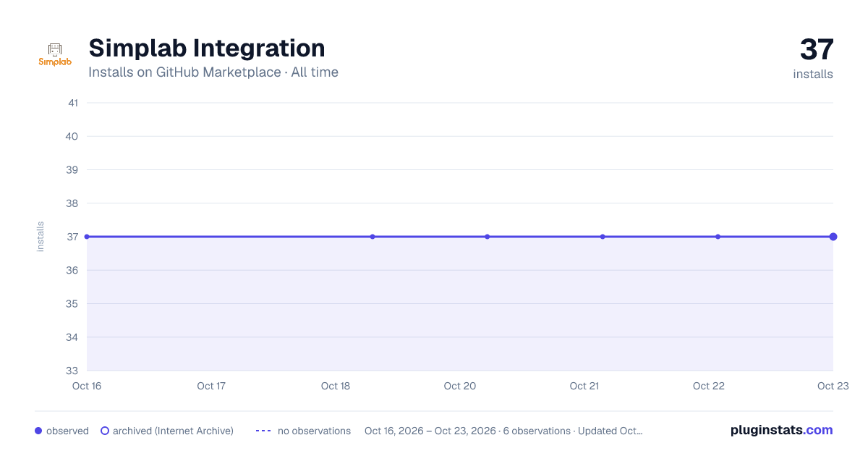This screenshot has width=868, height=456.
Task: Click the 40 y-axis label
Action: coord(72,136)
